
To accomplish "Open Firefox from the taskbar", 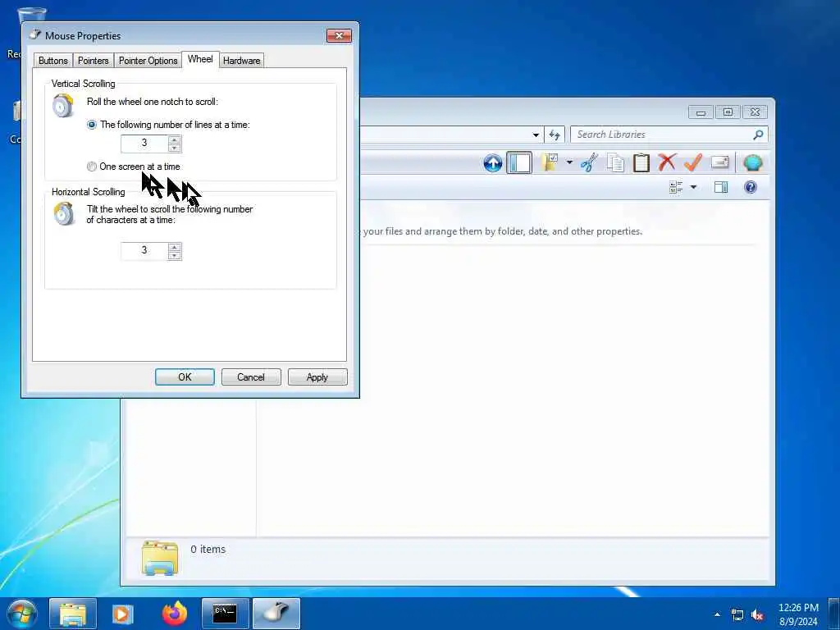I will tap(175, 614).
